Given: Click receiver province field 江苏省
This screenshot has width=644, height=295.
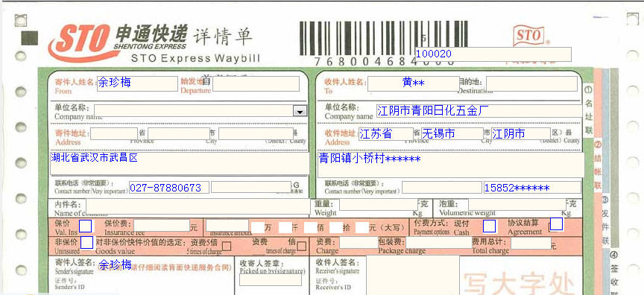Looking at the screenshot, I should point(386,134).
